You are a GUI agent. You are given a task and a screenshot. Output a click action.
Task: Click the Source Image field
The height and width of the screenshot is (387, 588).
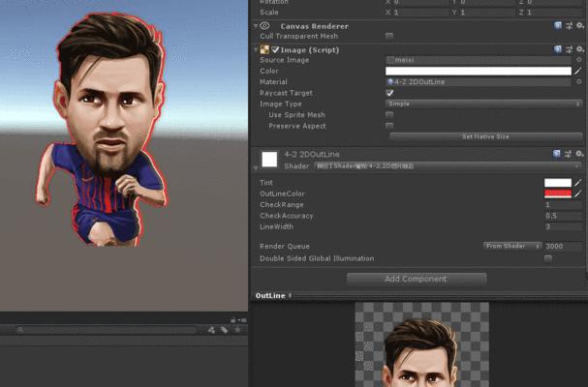[479, 60]
